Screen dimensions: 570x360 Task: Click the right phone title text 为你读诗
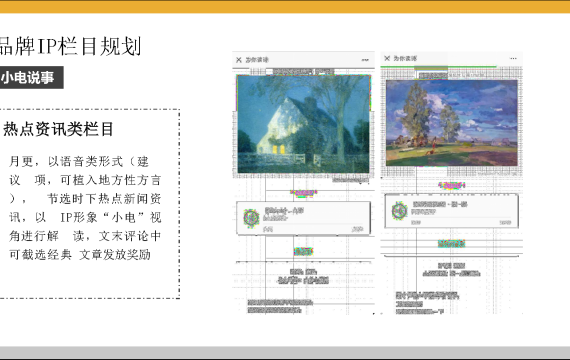405,58
